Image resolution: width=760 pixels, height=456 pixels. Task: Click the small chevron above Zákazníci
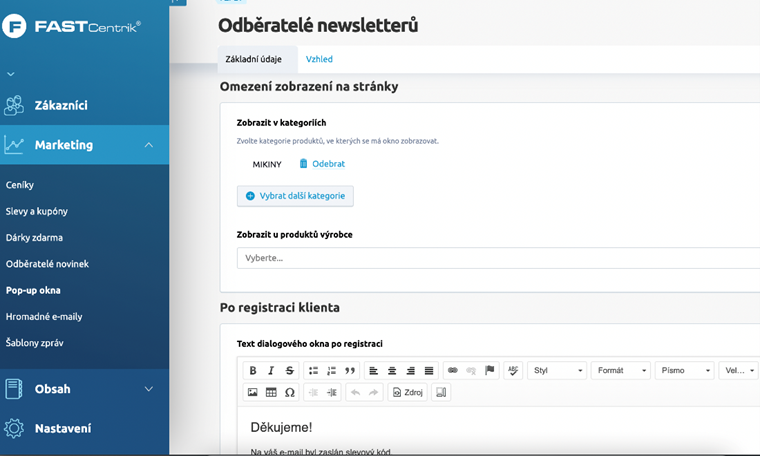click(11, 74)
